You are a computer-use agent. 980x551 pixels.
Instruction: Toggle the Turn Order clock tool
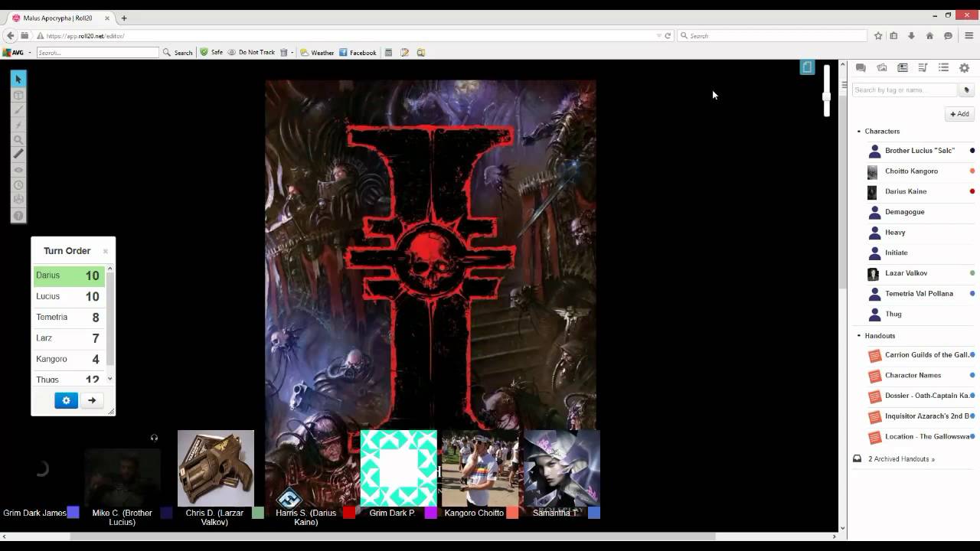click(18, 184)
